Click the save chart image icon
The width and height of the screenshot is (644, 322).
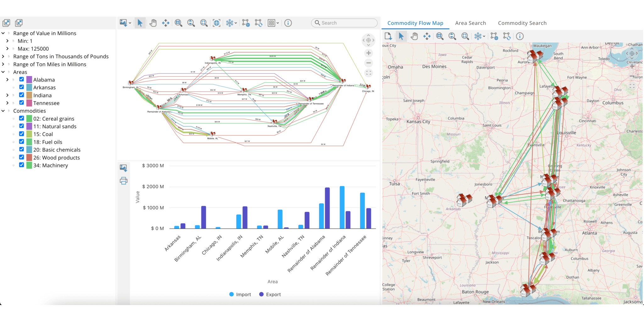click(124, 168)
